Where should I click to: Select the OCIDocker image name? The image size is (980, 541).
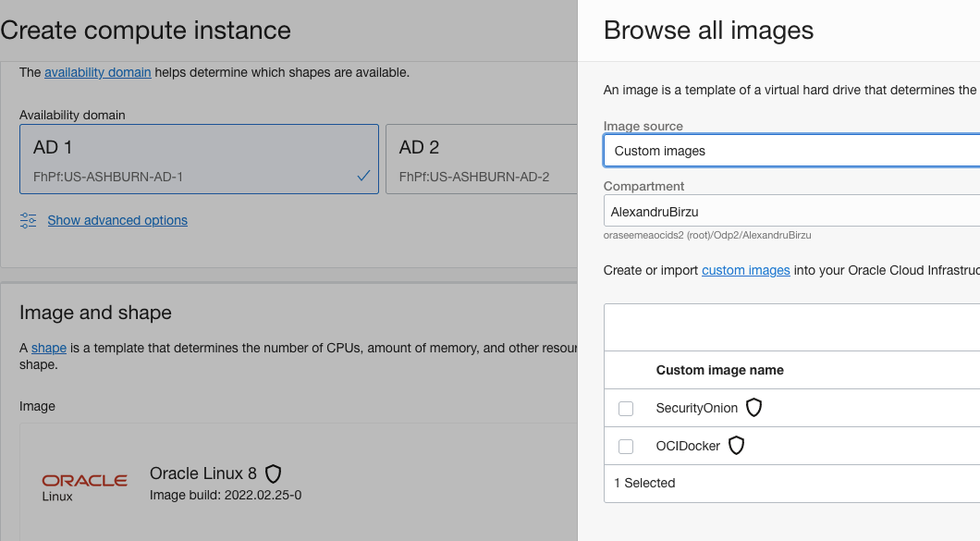point(688,446)
